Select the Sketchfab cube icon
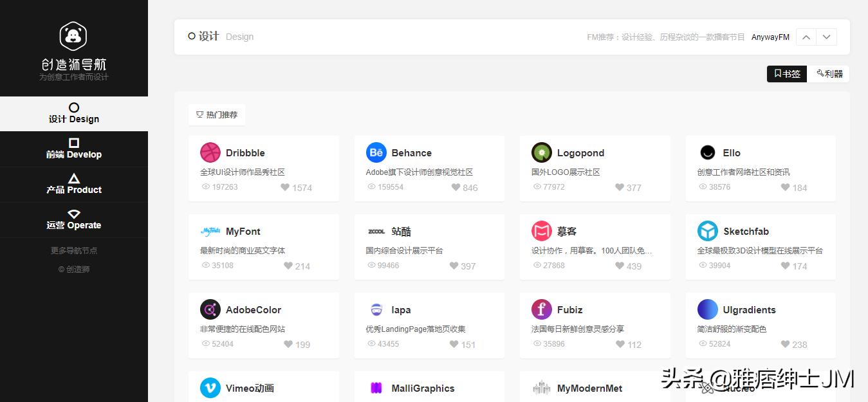 pyautogui.click(x=707, y=231)
